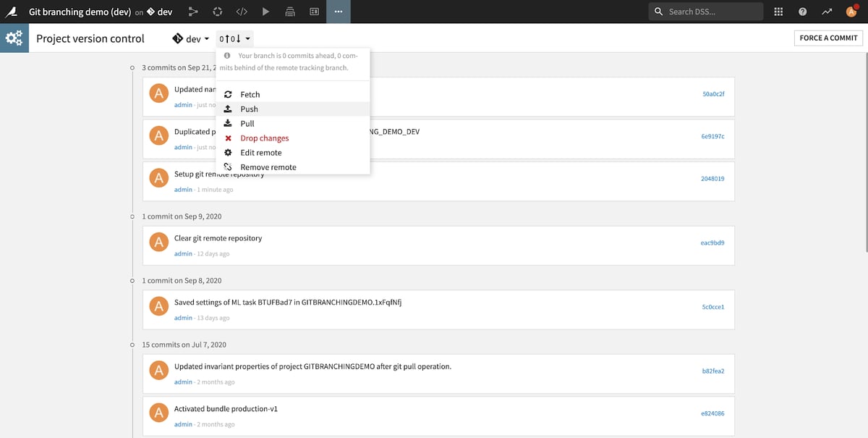Open the commits ahead/behind counter dropdown
This screenshot has width=868, height=438.
(233, 38)
